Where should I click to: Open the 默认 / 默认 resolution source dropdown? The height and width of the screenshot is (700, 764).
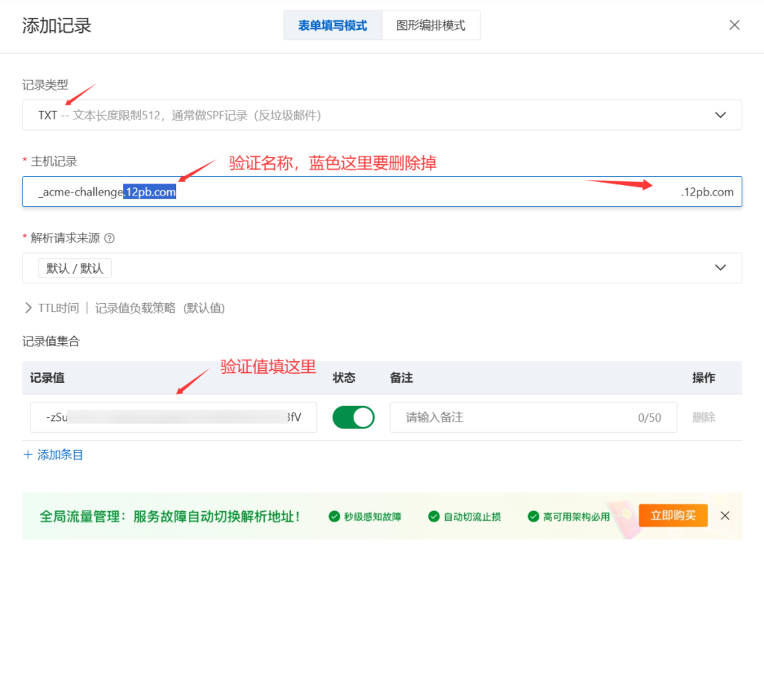[382, 267]
